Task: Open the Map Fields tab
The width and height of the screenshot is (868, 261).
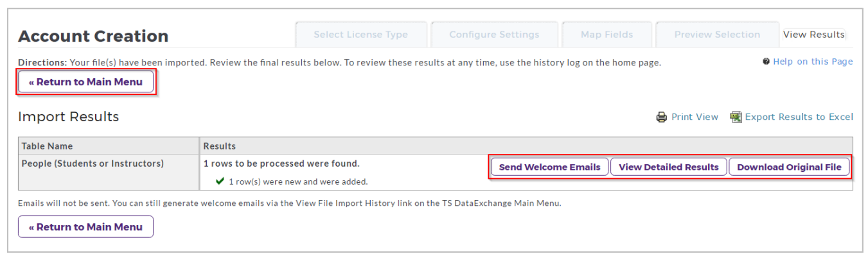Action: coord(607,35)
